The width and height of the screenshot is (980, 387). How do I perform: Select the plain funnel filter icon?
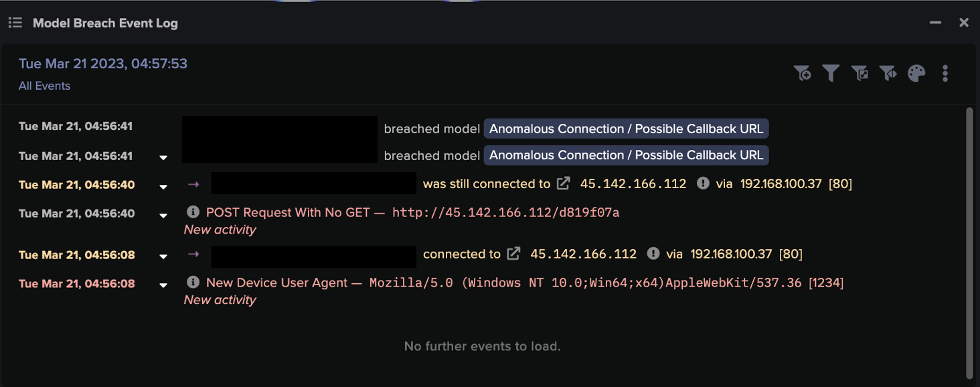[831, 73]
